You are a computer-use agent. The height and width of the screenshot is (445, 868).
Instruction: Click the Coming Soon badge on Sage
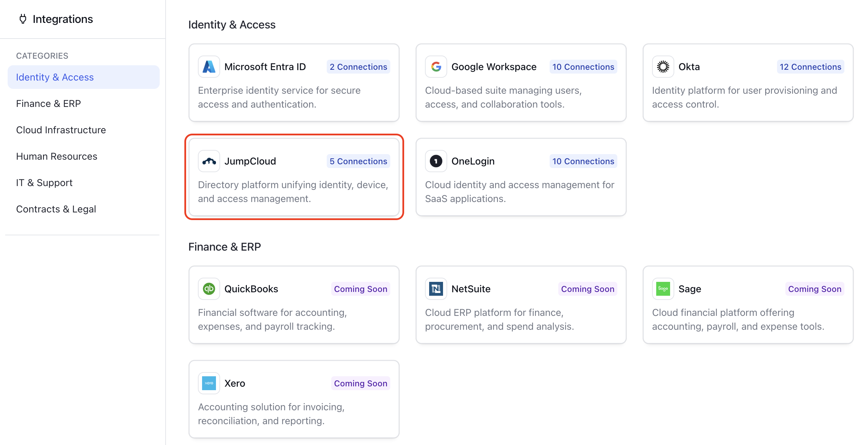click(x=815, y=289)
